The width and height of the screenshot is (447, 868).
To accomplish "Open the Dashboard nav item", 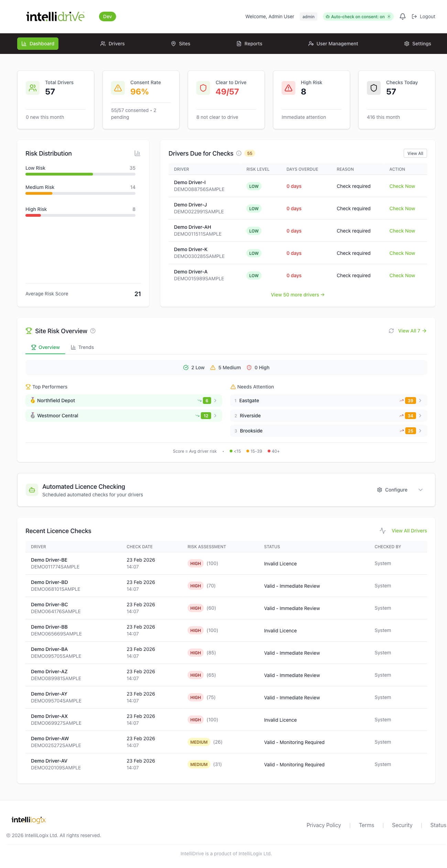I will point(38,44).
